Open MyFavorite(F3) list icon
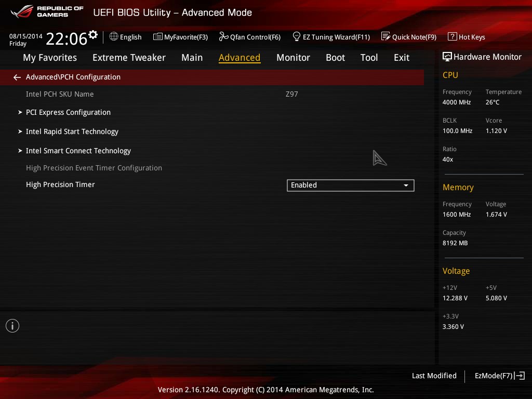The height and width of the screenshot is (399, 532). [x=157, y=37]
